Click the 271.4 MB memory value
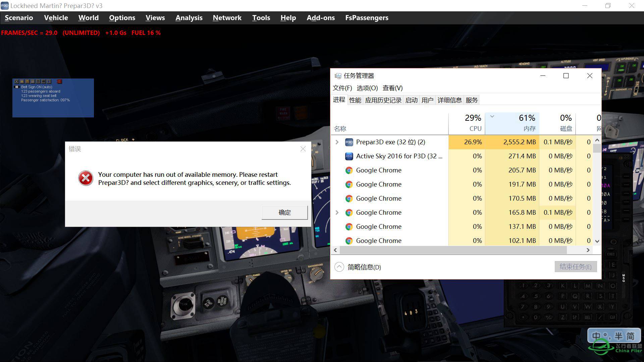The width and height of the screenshot is (644, 362). (522, 156)
